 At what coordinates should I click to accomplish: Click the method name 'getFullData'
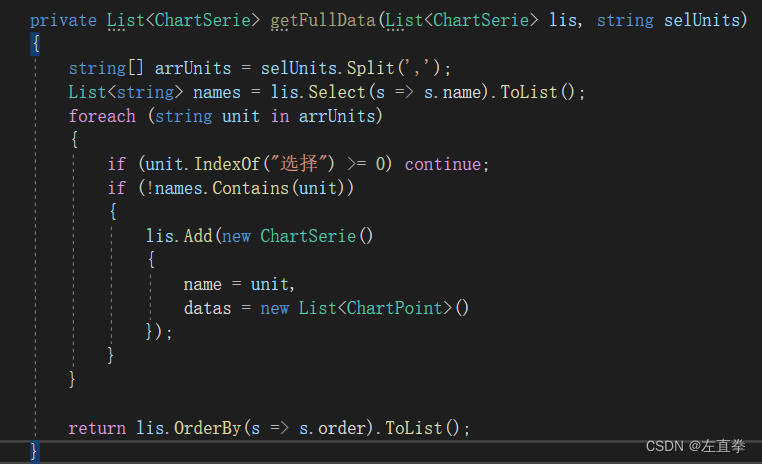tap(323, 20)
